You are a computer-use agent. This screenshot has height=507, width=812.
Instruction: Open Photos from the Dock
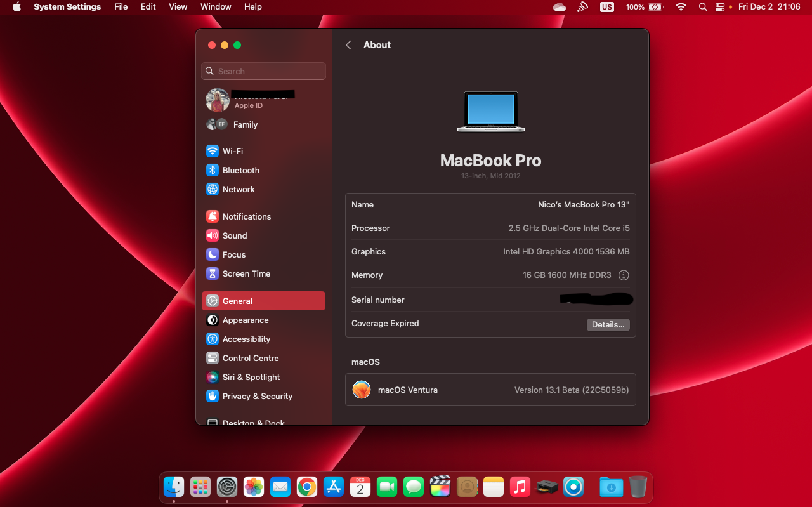coord(254,487)
